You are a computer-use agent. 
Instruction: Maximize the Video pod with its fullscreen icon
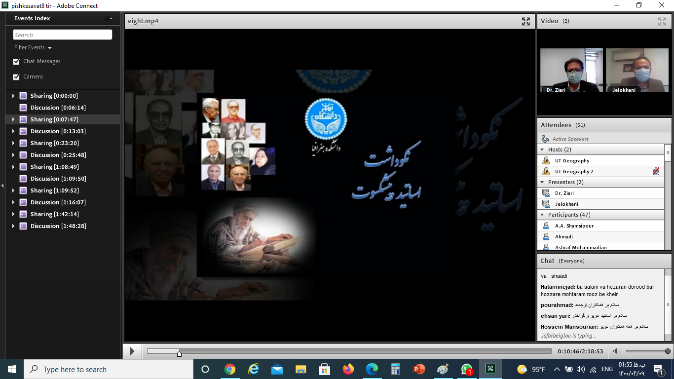click(662, 21)
